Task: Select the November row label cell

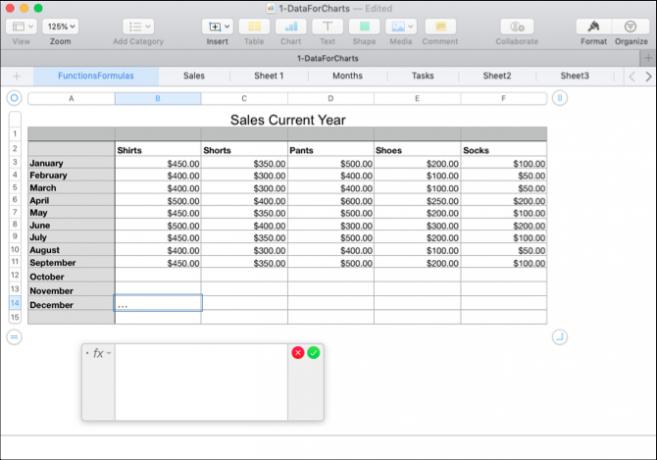Action: click(x=71, y=289)
